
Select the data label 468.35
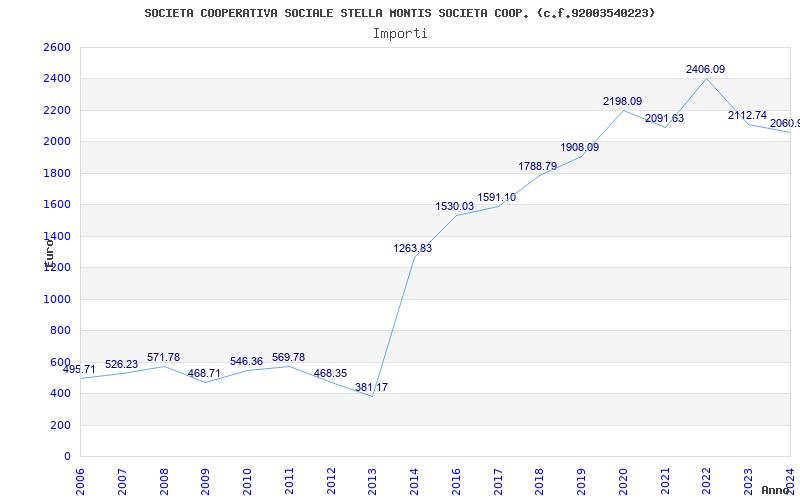(330, 373)
